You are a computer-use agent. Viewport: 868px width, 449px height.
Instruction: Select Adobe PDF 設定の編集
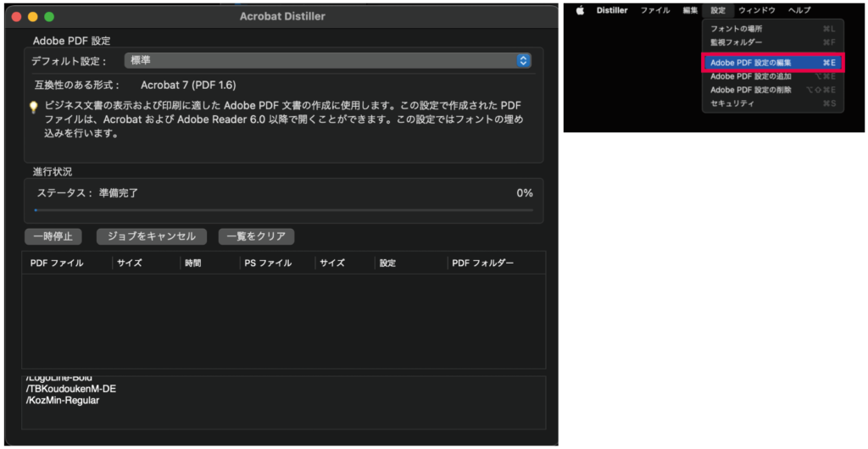[750, 63]
